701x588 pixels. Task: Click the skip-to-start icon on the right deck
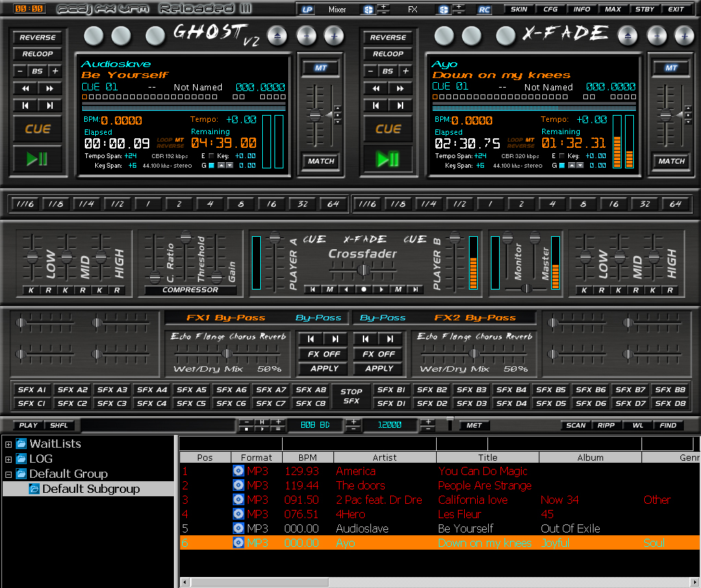376,105
